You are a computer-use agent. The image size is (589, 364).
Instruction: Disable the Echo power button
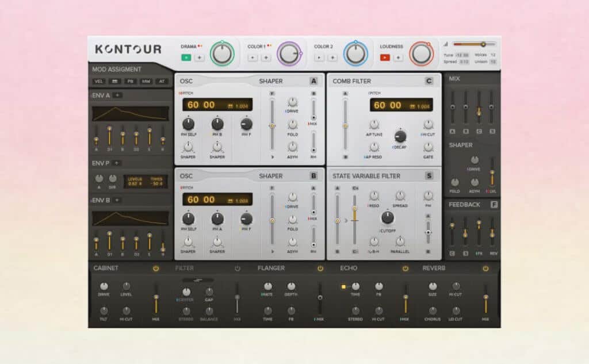pos(406,268)
